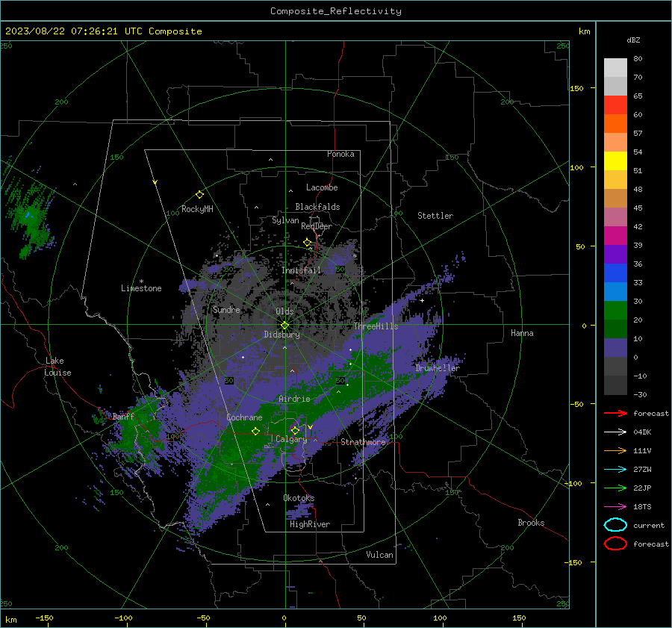Screen dimensions: 672x628
Task: Click the yellow diamond marker near RedDeer
Action: tap(307, 243)
